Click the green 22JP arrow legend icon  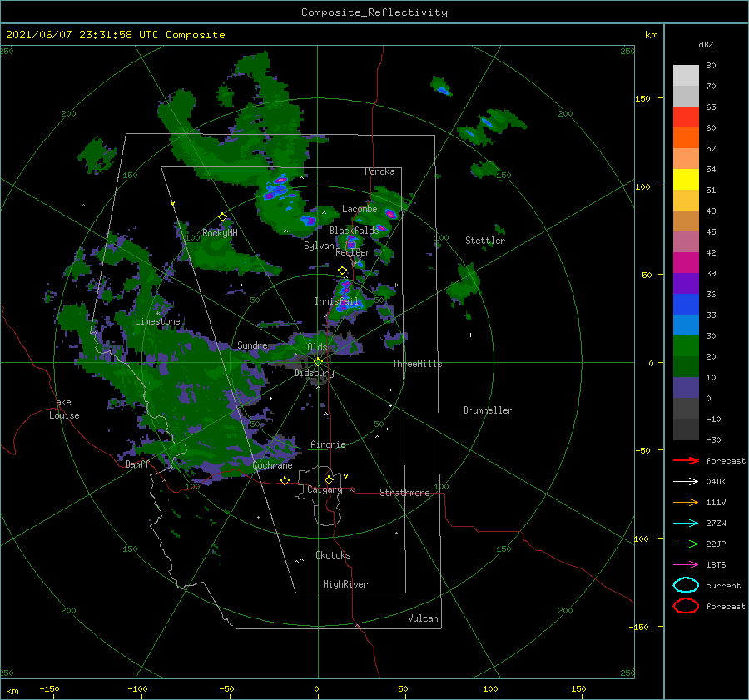coord(686,544)
